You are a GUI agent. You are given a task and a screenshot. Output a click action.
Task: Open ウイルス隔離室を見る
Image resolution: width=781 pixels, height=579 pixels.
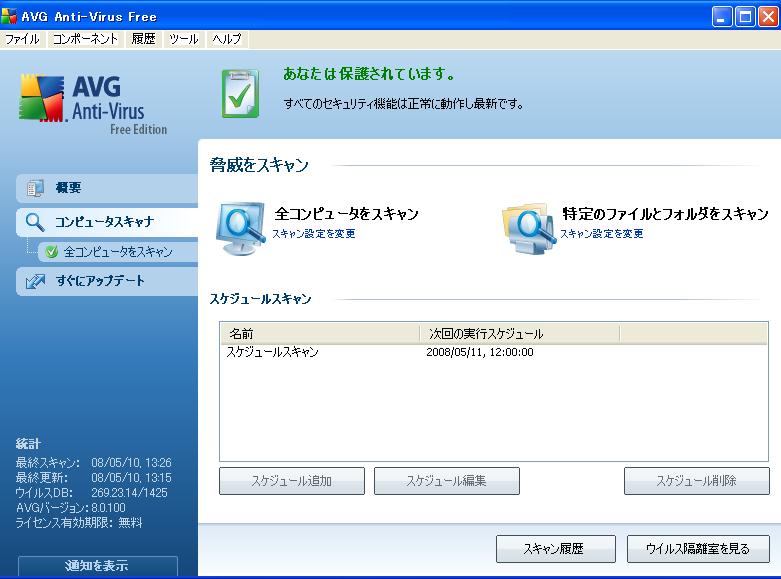[x=698, y=549]
